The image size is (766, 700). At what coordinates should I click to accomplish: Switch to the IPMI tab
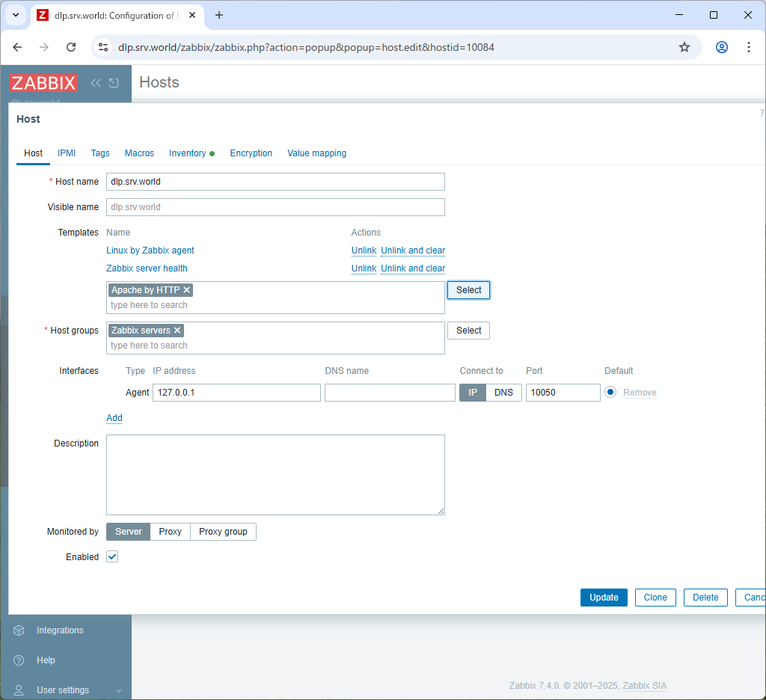click(67, 153)
